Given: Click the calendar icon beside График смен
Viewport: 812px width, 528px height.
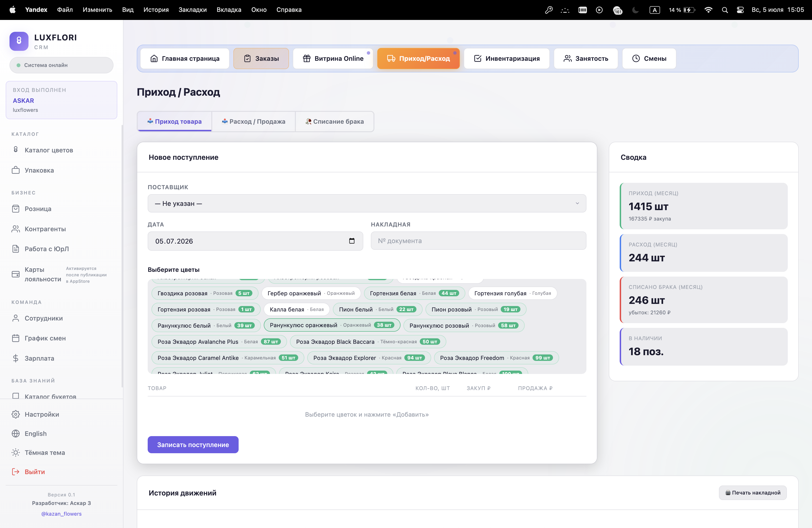Looking at the screenshot, I should coord(16,338).
